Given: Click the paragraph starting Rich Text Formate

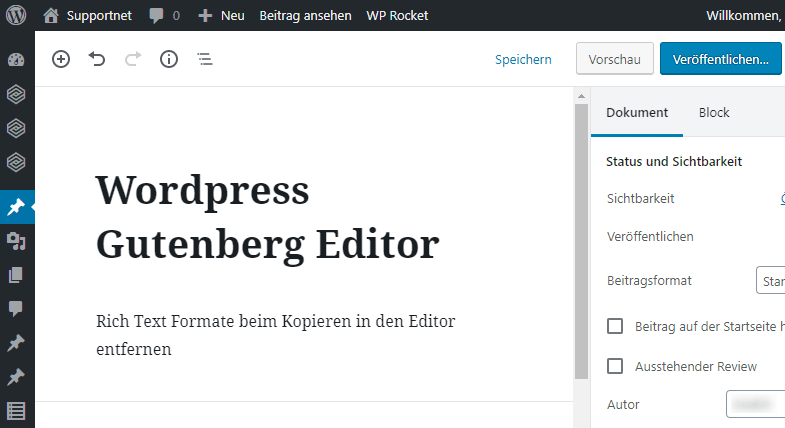Looking at the screenshot, I should coord(275,334).
